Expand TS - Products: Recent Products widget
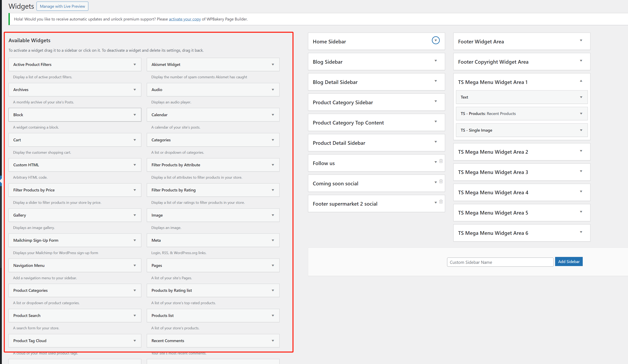The image size is (628, 364). point(581,114)
